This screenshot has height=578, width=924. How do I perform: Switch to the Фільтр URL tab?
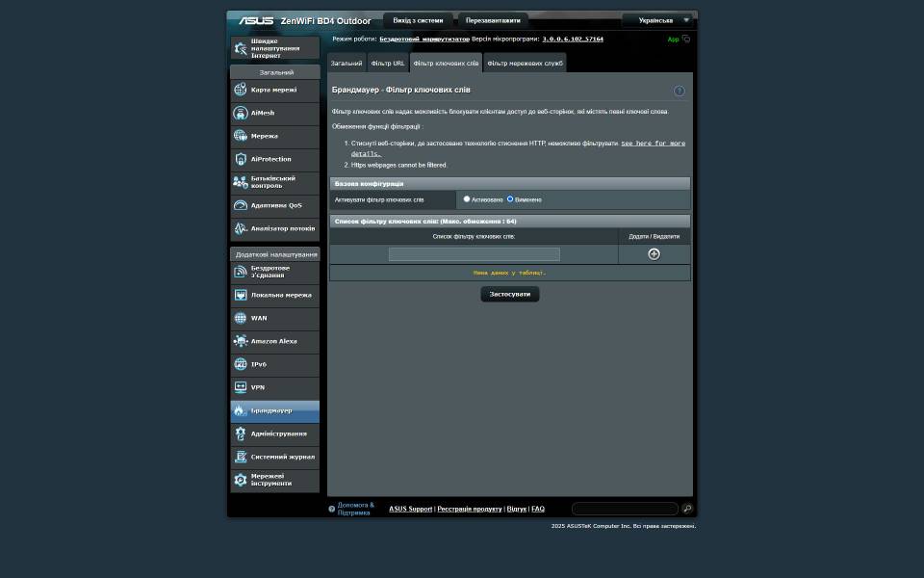click(x=388, y=64)
